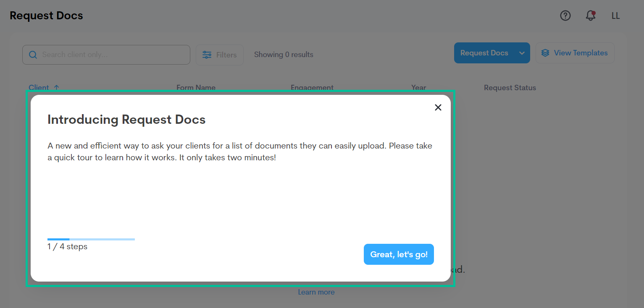The width and height of the screenshot is (644, 308).
Task: Click the layers icon beside View Templates
Action: (x=545, y=52)
